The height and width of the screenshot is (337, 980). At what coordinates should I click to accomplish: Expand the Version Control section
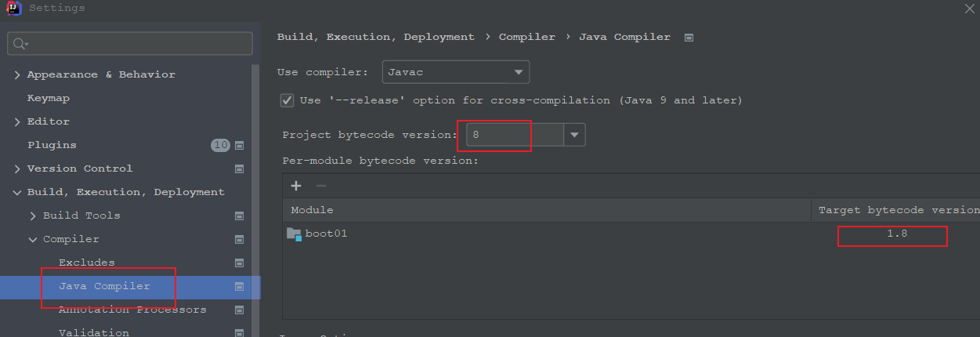[x=18, y=168]
